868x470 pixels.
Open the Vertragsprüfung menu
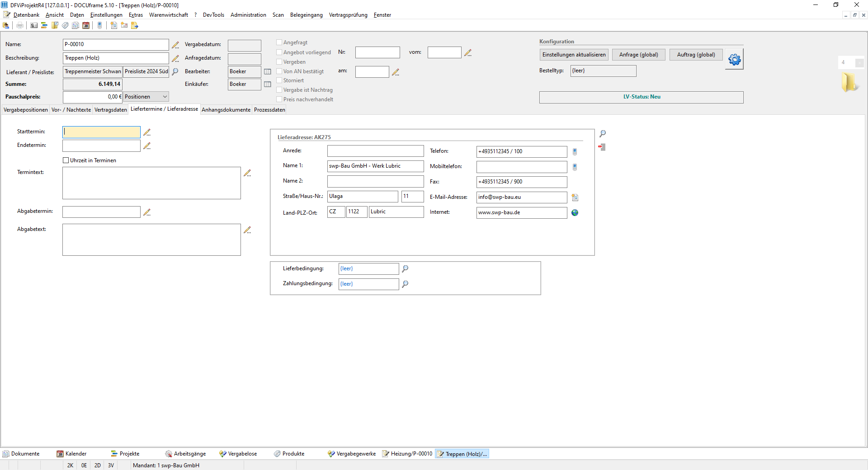348,15
